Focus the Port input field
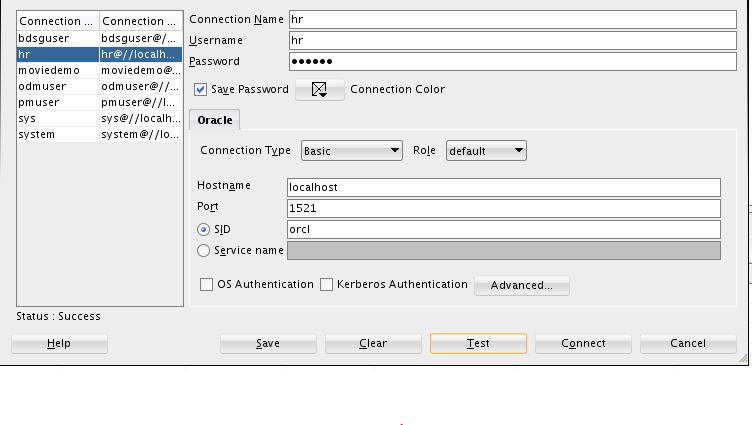This screenshot has width=752, height=425. 502,208
